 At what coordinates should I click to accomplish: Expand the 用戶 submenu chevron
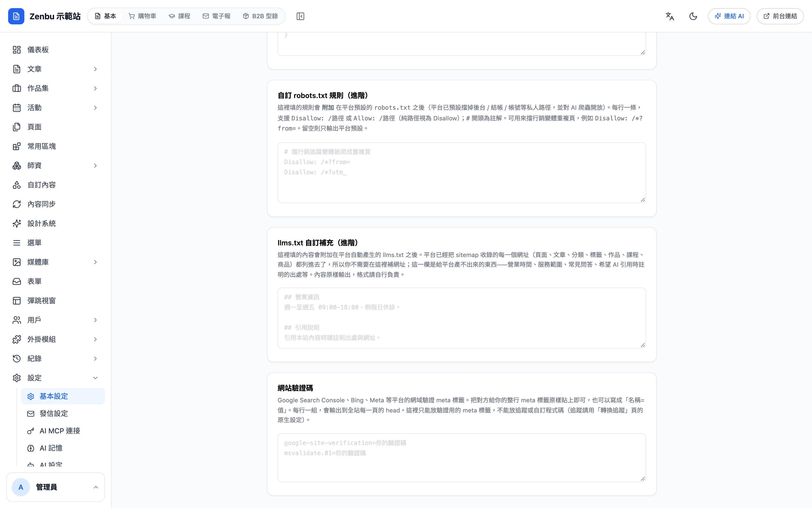pos(95,320)
